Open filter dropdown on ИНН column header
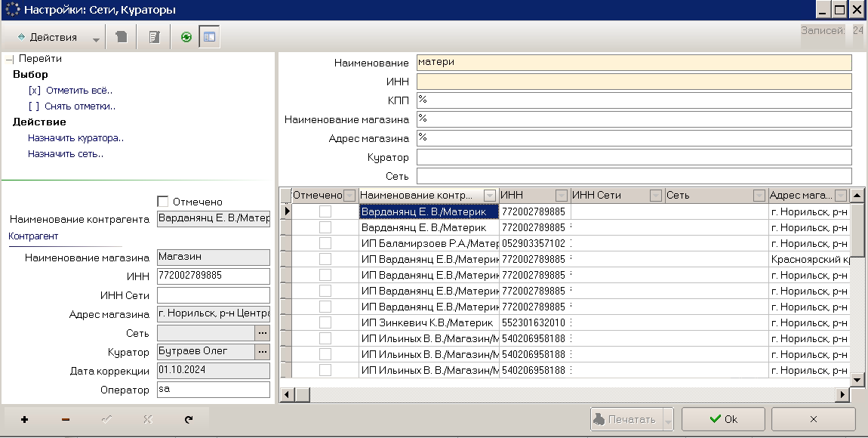The image size is (868, 438). pyautogui.click(x=562, y=196)
